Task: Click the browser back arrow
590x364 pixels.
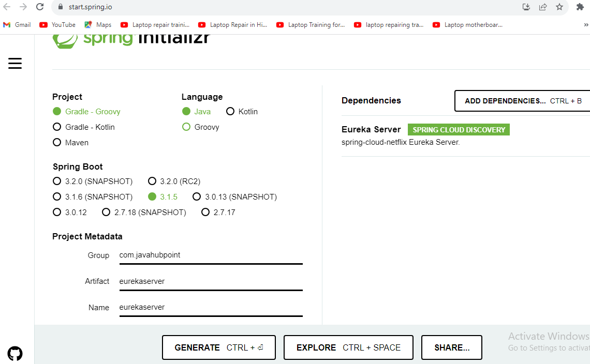Action: coord(7,7)
